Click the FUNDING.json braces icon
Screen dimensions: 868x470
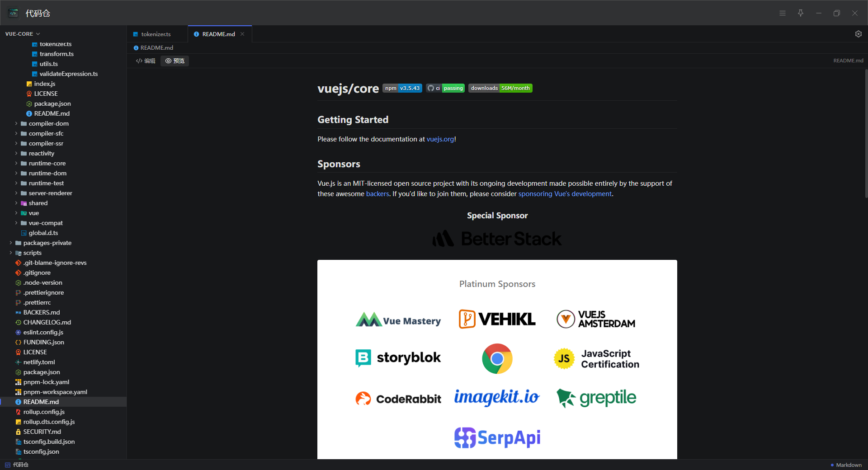point(18,342)
